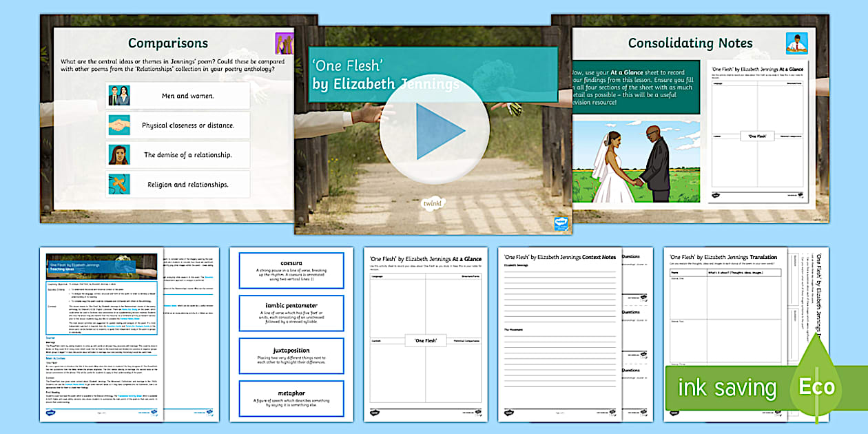Click the 'Men and women' couple icon
This screenshot has height=434, width=868.
click(118, 96)
